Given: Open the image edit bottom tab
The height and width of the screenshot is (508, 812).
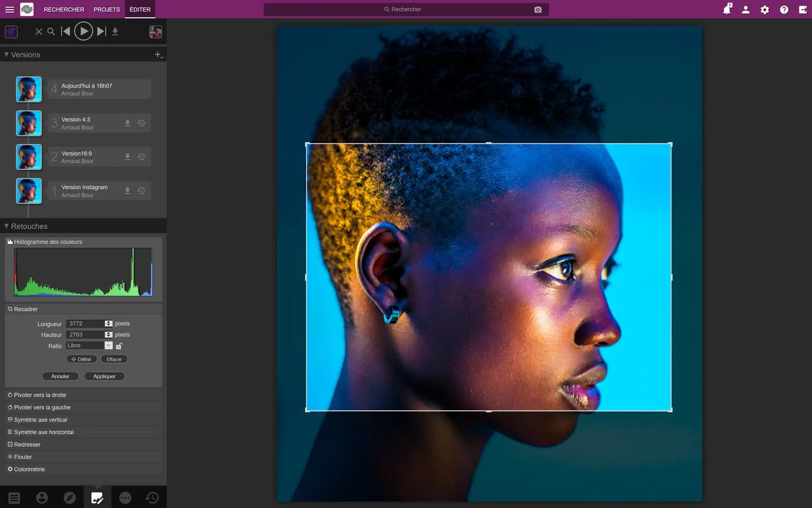Looking at the screenshot, I should pyautogui.click(x=97, y=498).
